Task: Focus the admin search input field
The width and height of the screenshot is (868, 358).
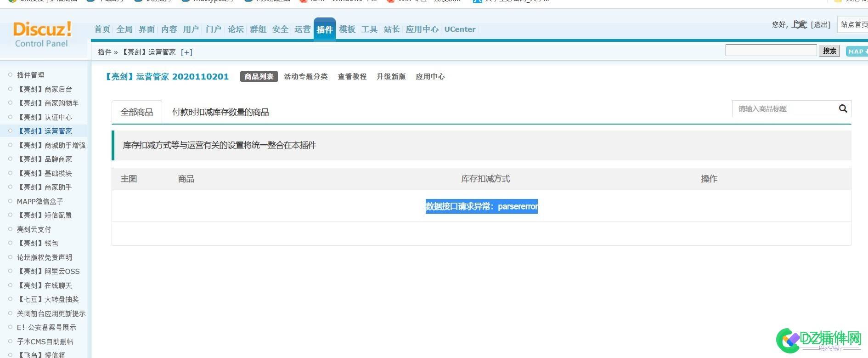Action: 771,51
